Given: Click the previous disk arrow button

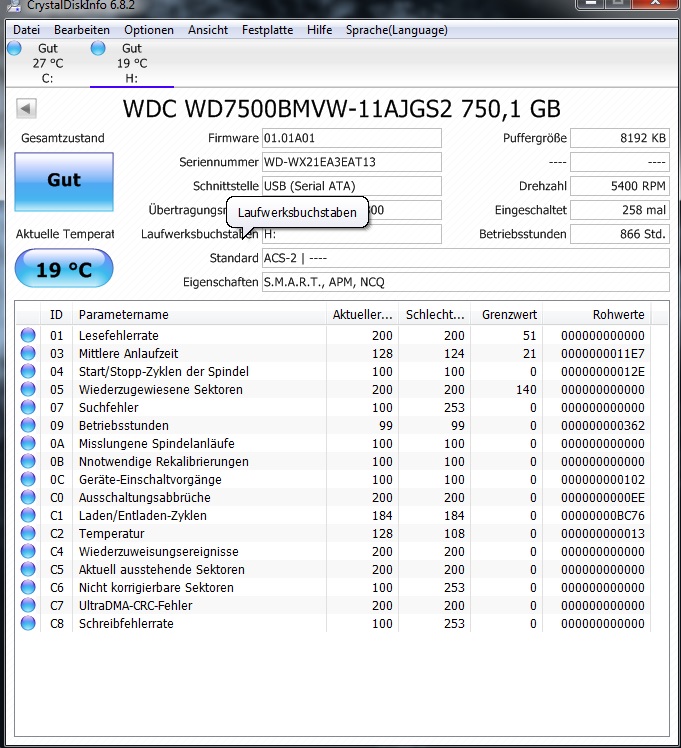Looking at the screenshot, I should click(x=26, y=108).
